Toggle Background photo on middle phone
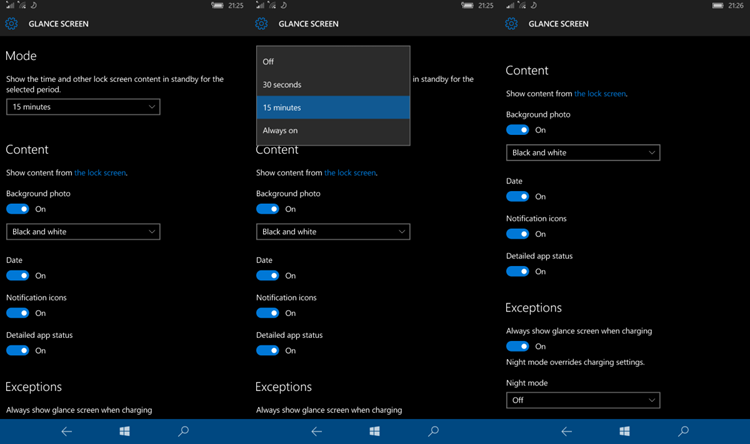 coord(268,209)
